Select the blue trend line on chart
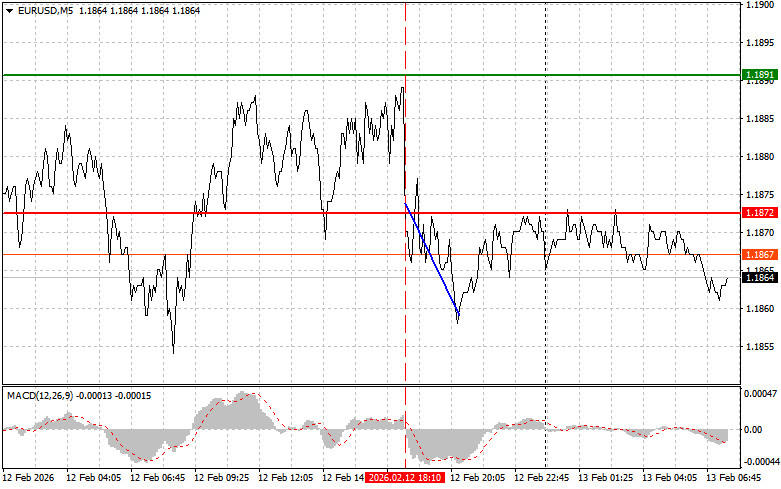Screen dimensions: 781x489 [x=431, y=258]
